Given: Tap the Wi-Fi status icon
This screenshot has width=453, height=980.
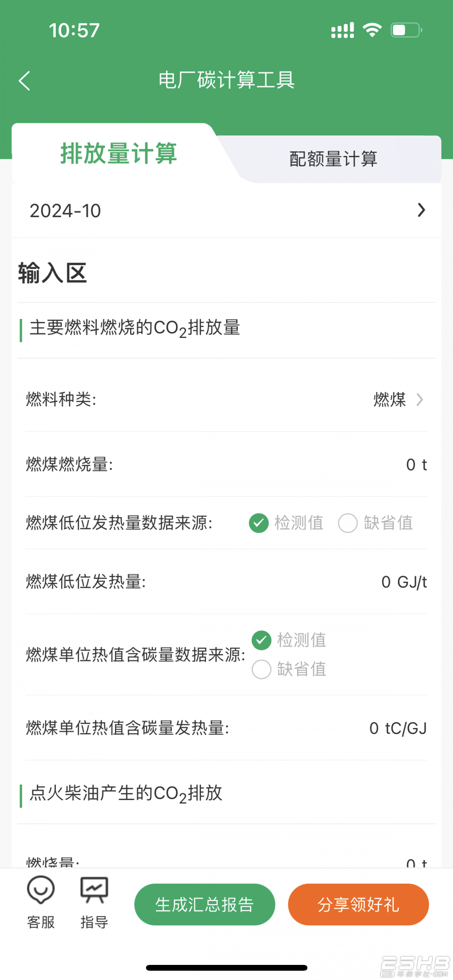Looking at the screenshot, I should click(x=372, y=30).
